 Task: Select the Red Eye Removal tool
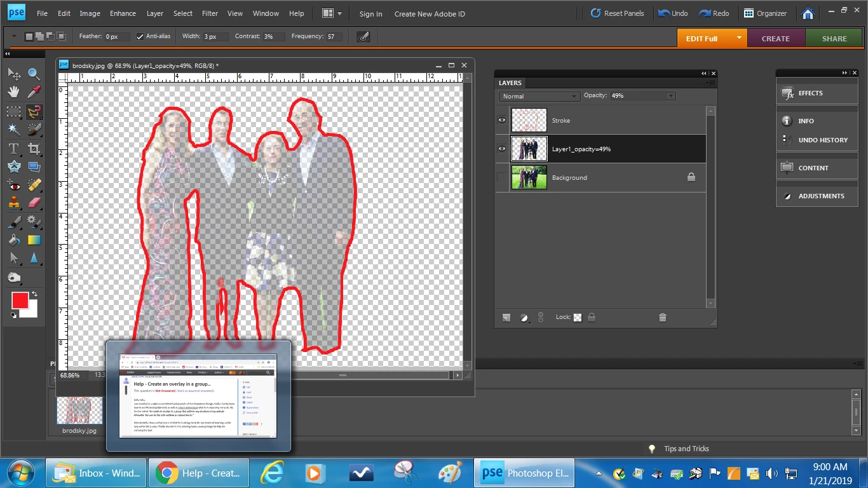[x=13, y=186]
